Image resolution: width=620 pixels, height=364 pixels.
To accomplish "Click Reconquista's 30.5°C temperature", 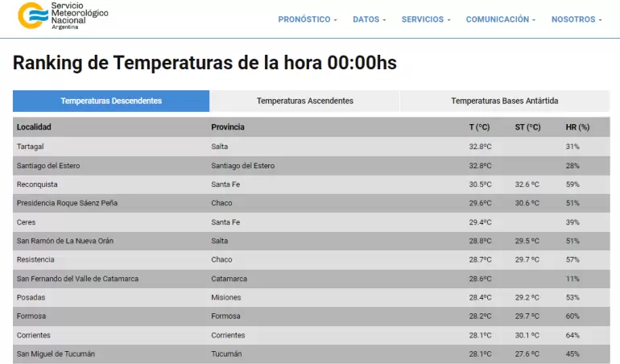I will coord(480,184).
